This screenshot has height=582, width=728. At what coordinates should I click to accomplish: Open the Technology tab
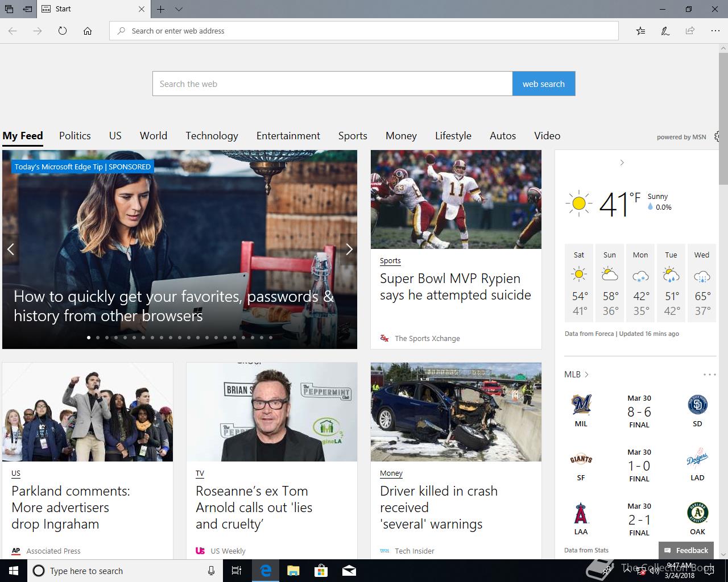click(212, 136)
